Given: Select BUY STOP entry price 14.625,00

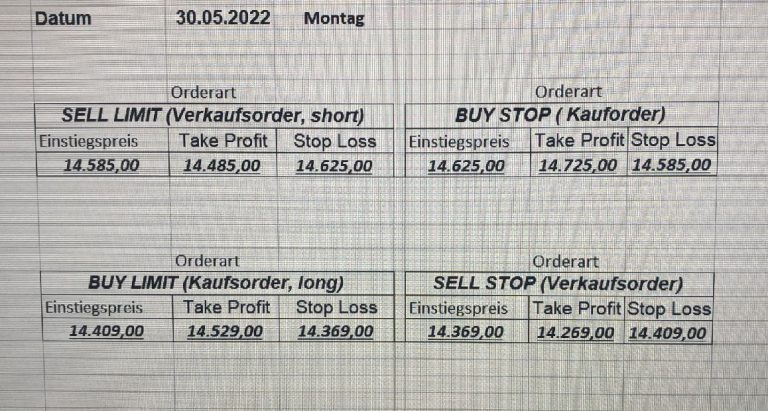Looking at the screenshot, I should point(466,165).
